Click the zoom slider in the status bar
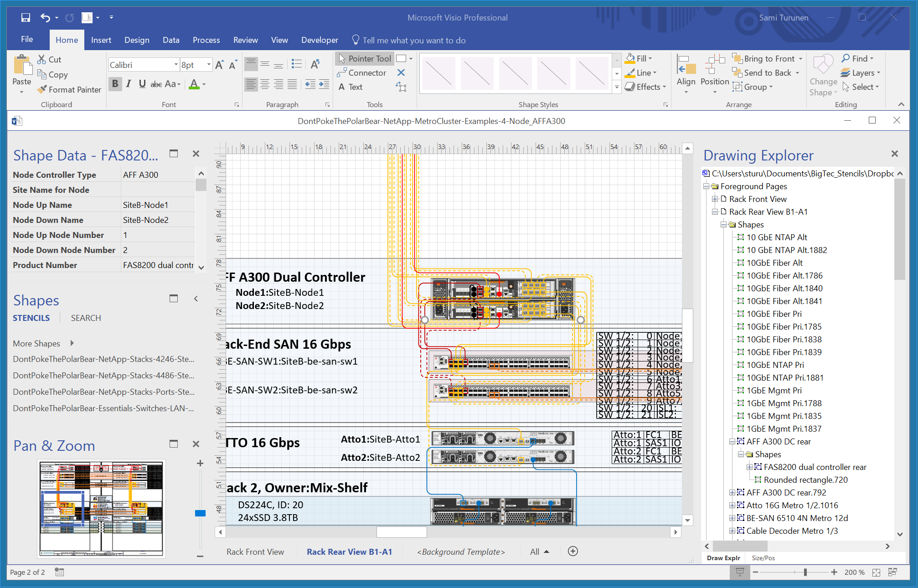918x588 pixels. coord(806,572)
